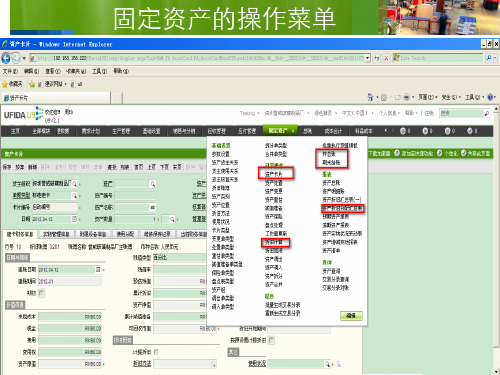Open the 个人信息 dropdown
This screenshot has width=500, height=375.
click(389, 113)
